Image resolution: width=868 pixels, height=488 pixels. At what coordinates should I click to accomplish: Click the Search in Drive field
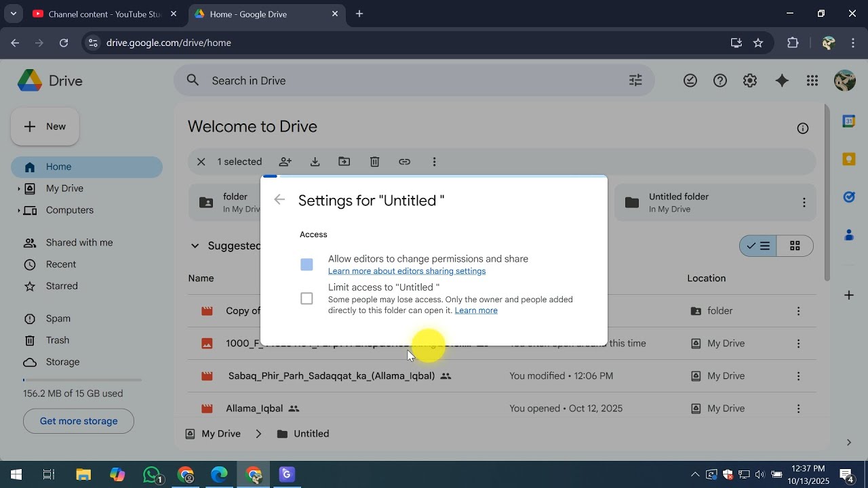[x=414, y=81]
